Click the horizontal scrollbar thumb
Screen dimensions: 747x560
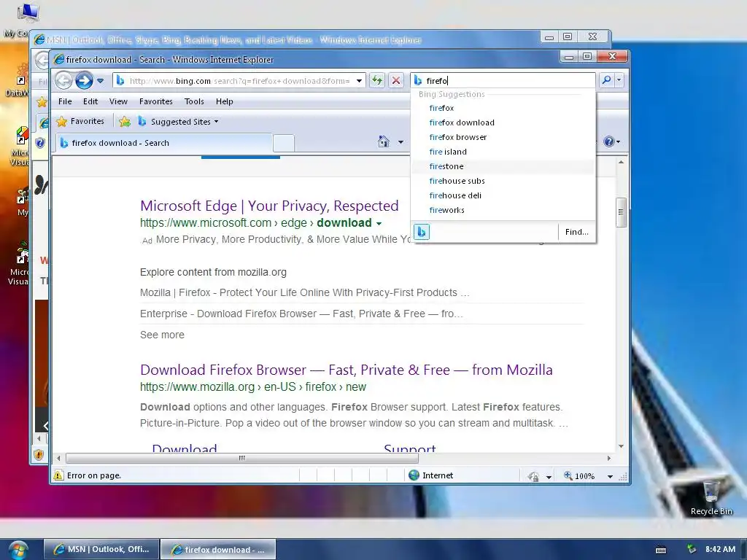(242, 458)
